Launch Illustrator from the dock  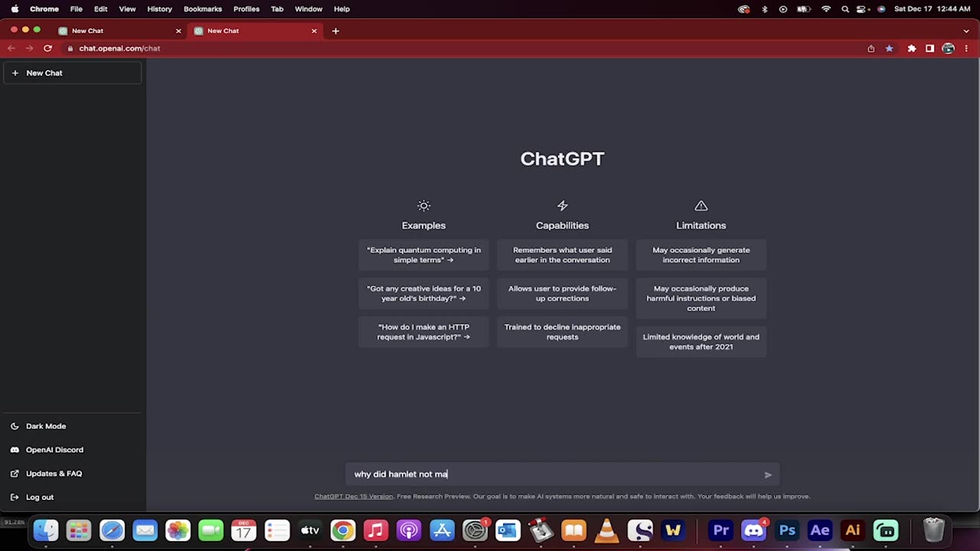852,530
